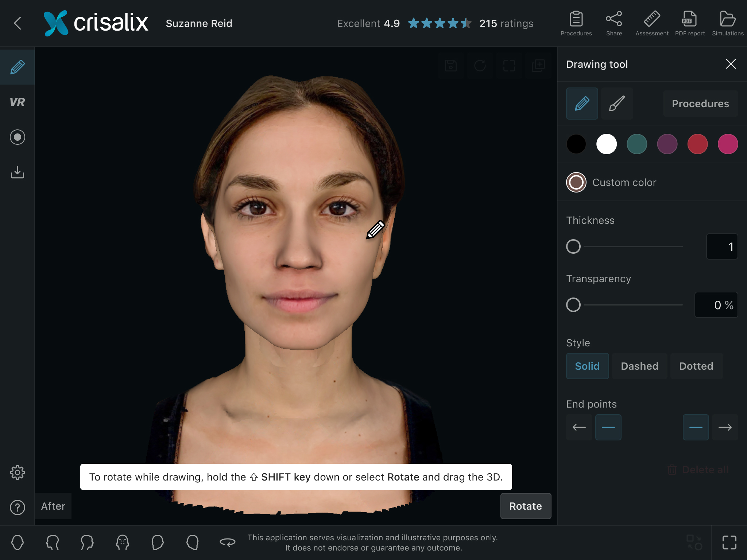Screen dimensions: 747x560
Task: Open the Share option in header
Action: coord(614,23)
